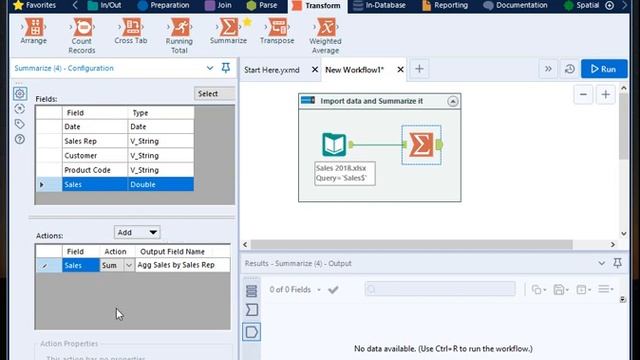The width and height of the screenshot is (640, 360).
Task: Switch to the In/Out tool category
Action: coord(104,5)
